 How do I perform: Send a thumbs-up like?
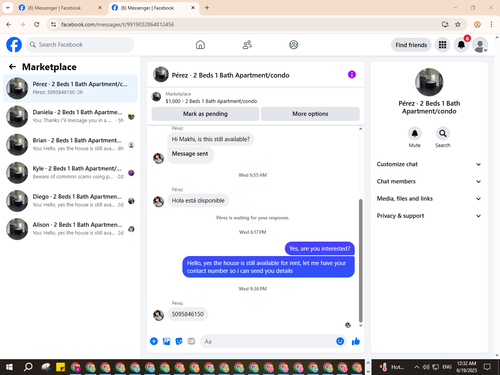[x=356, y=341]
